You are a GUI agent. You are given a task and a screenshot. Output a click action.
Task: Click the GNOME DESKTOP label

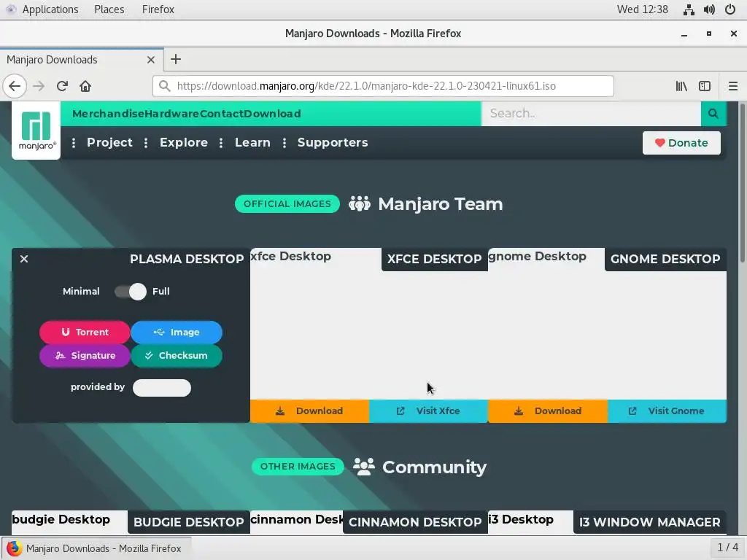coord(665,259)
